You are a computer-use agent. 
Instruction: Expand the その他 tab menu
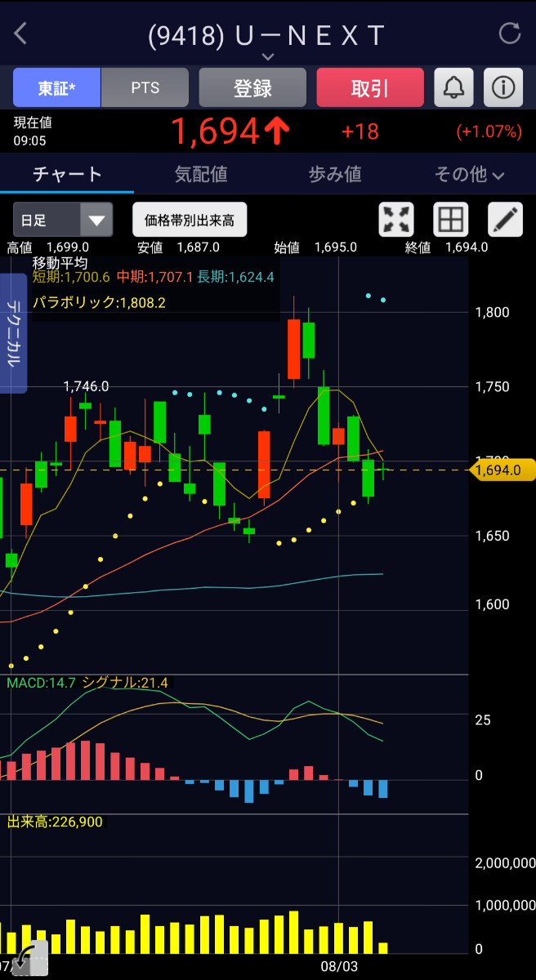pos(469,174)
